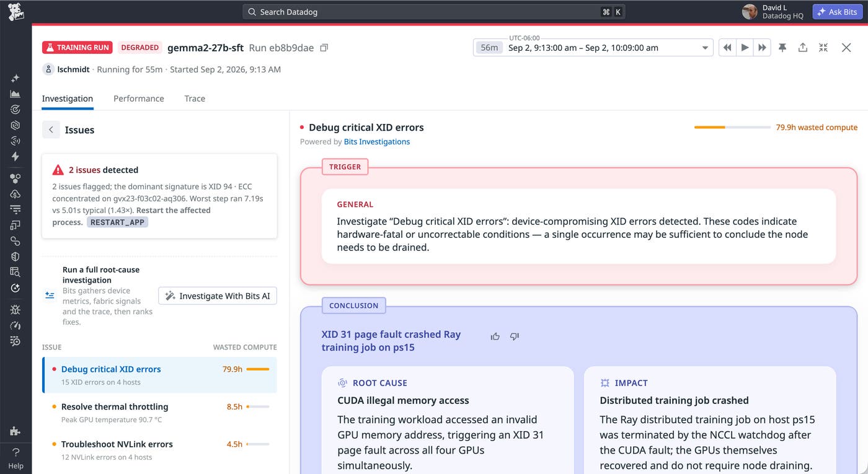The width and height of the screenshot is (868, 474).
Task: Open the single hexagon icon in the sidebar
Action: point(15,125)
